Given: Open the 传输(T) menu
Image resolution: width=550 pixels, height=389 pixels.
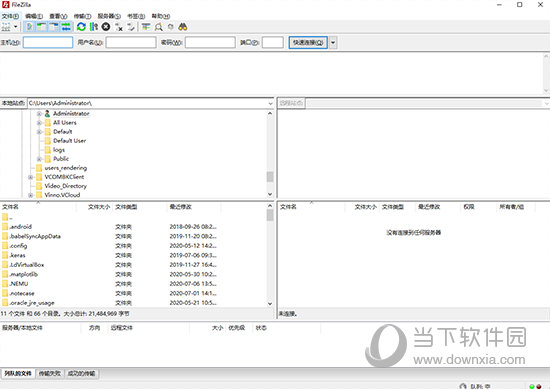Looking at the screenshot, I should 82,16.
